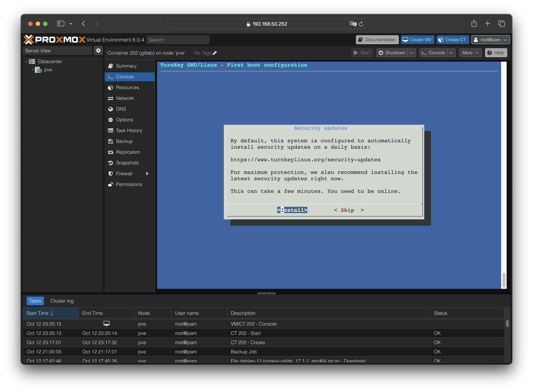Click the Proxmox Search field
Viewport: 533px width, 392px height.
[177, 40]
